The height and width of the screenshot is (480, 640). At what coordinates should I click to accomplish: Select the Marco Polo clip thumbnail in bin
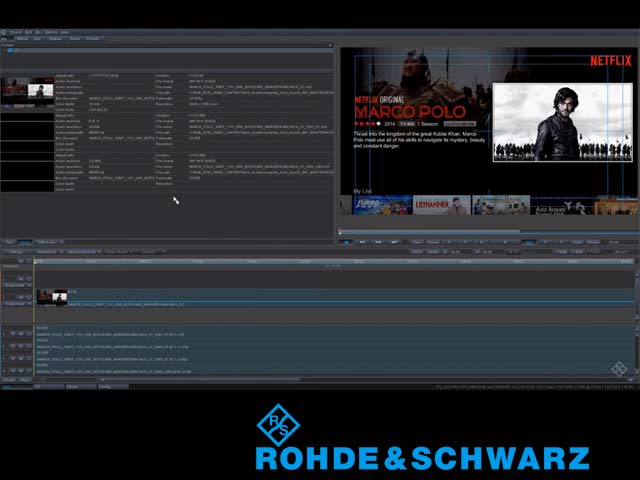[x=27, y=91]
